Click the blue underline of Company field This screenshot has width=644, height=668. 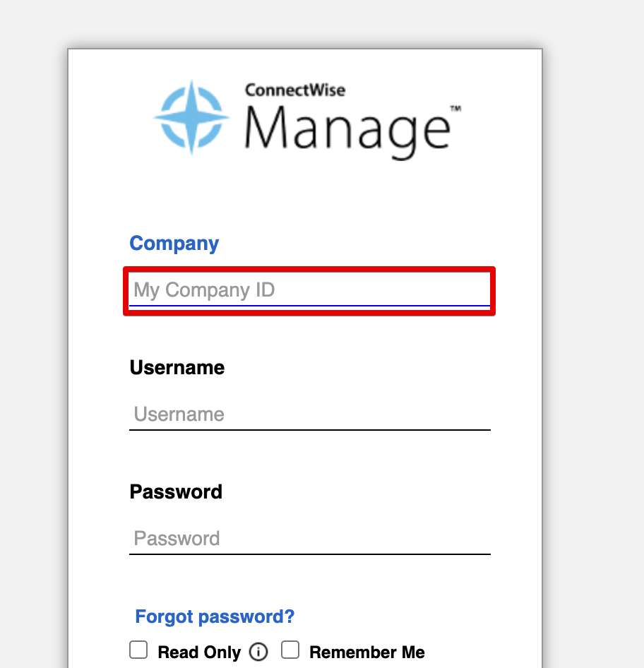point(309,306)
